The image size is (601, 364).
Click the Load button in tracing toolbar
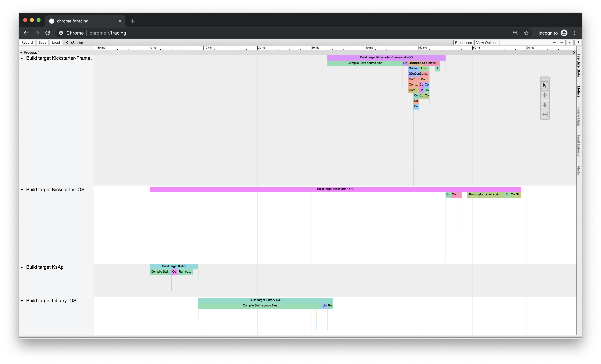(x=56, y=42)
